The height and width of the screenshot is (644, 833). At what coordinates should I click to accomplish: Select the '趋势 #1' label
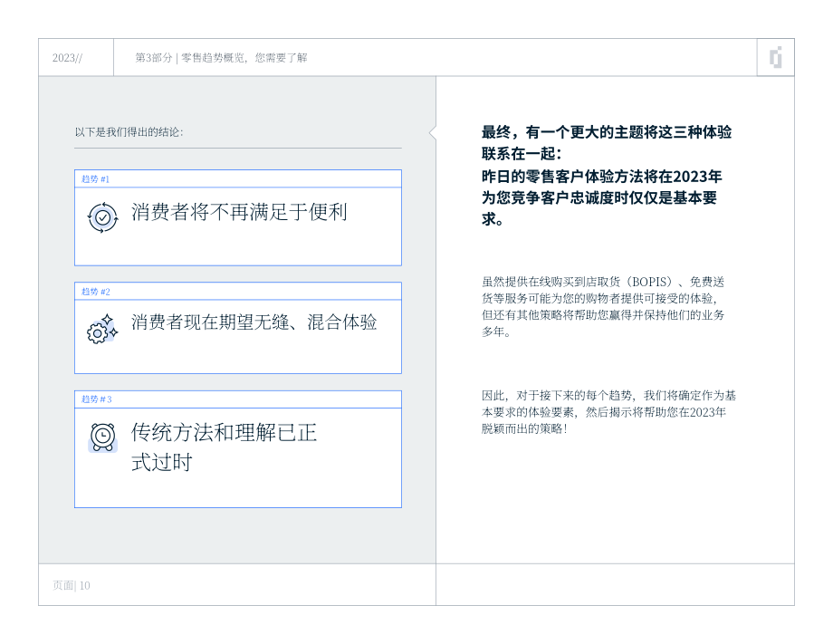tap(95, 179)
